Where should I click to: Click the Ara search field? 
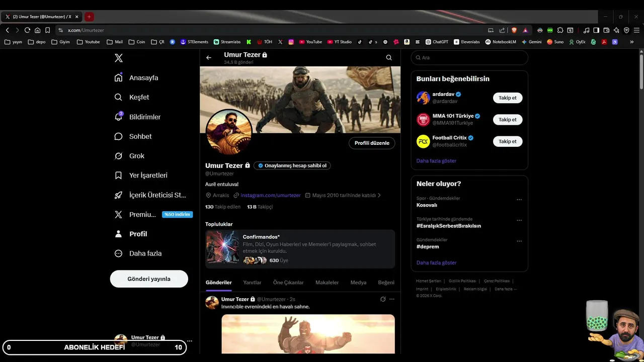point(469,58)
